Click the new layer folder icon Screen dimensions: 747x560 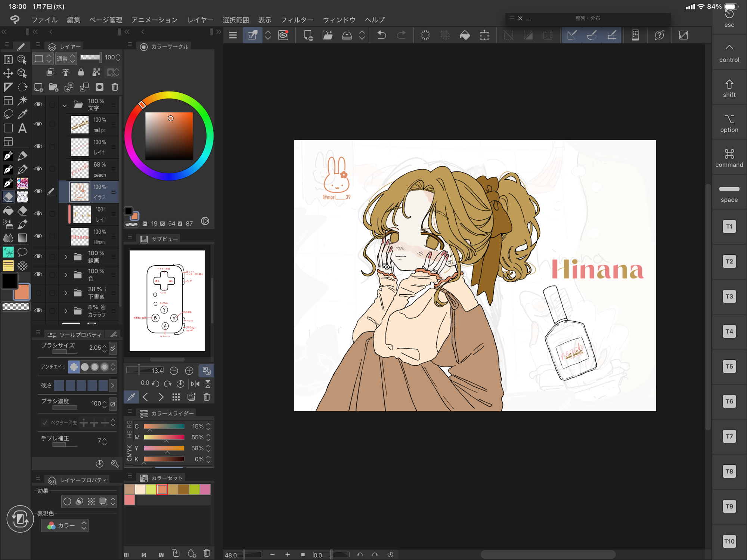[x=53, y=87]
